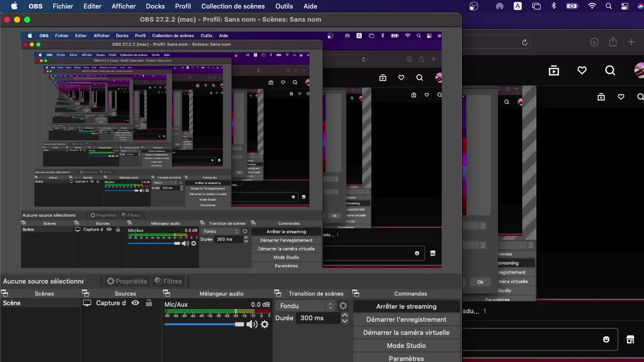The height and width of the screenshot is (362, 644).
Task: Open Collection de scènes in macOS menu bar
Action: 233,6
